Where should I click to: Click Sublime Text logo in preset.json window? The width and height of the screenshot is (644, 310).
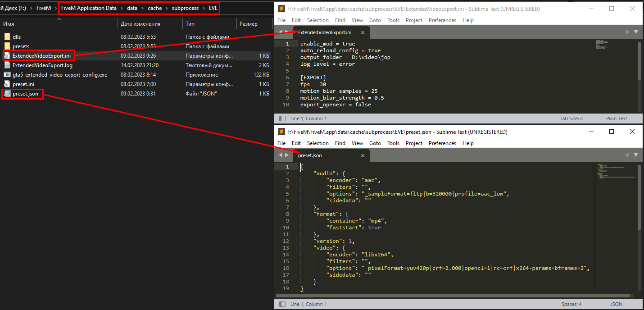click(281, 132)
